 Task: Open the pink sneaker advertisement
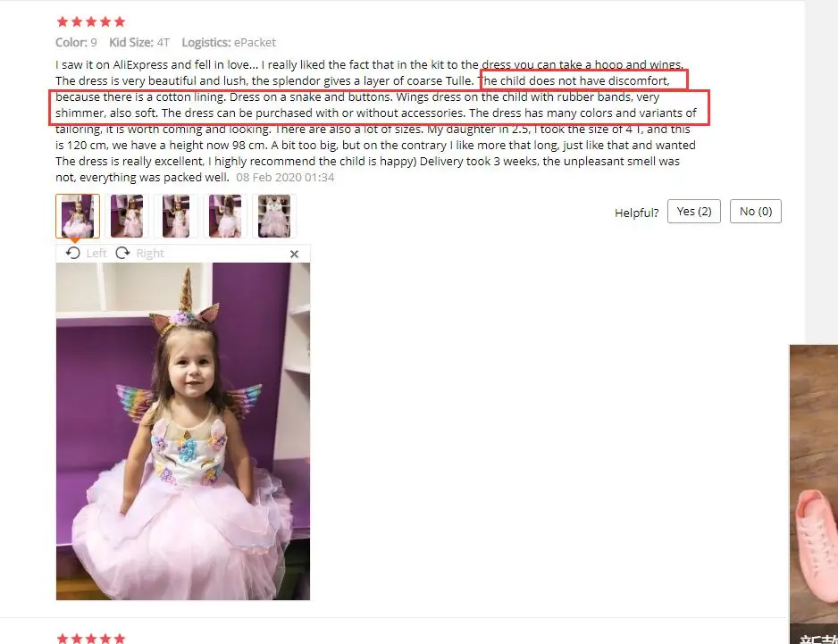click(x=814, y=494)
